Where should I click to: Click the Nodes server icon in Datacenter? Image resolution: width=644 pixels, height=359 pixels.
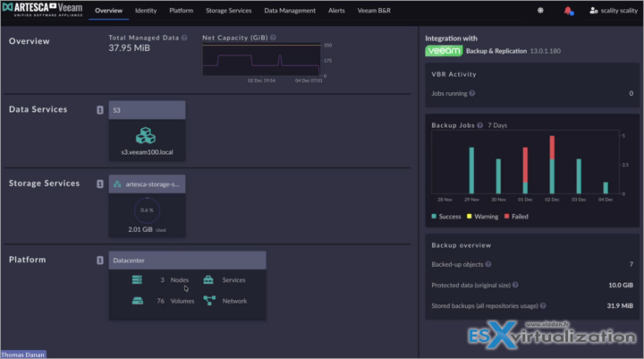(x=139, y=280)
